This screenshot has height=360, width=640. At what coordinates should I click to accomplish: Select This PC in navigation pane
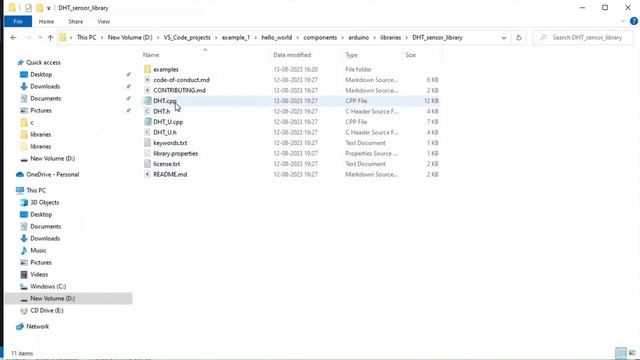(x=36, y=190)
